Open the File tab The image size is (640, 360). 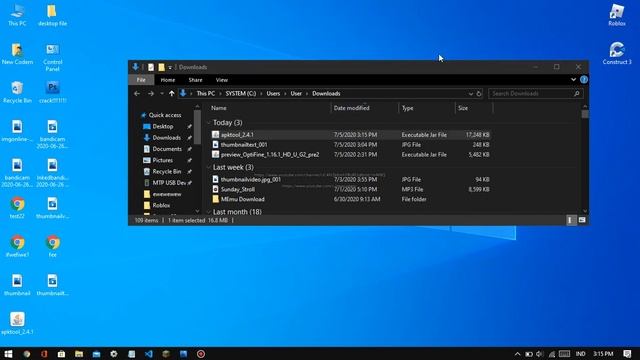(141, 80)
